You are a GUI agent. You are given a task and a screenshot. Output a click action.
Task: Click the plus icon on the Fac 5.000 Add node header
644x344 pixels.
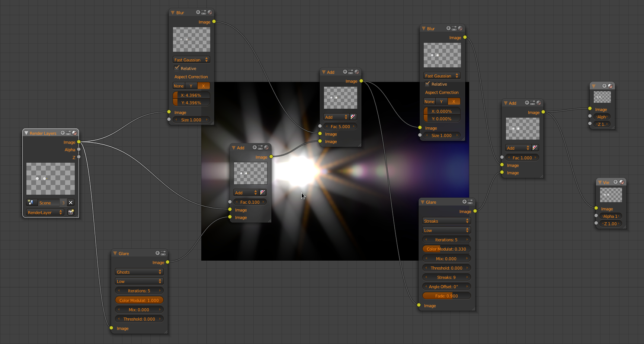point(345,72)
